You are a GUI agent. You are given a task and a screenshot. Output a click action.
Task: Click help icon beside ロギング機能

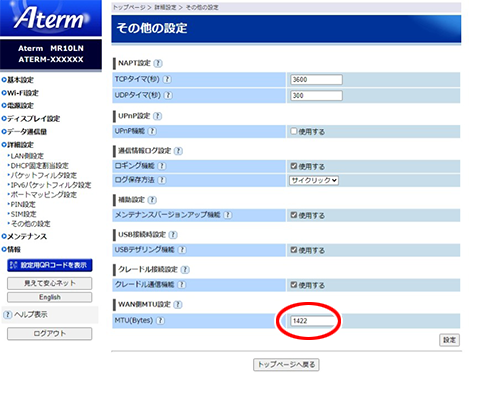pyautogui.click(x=162, y=166)
